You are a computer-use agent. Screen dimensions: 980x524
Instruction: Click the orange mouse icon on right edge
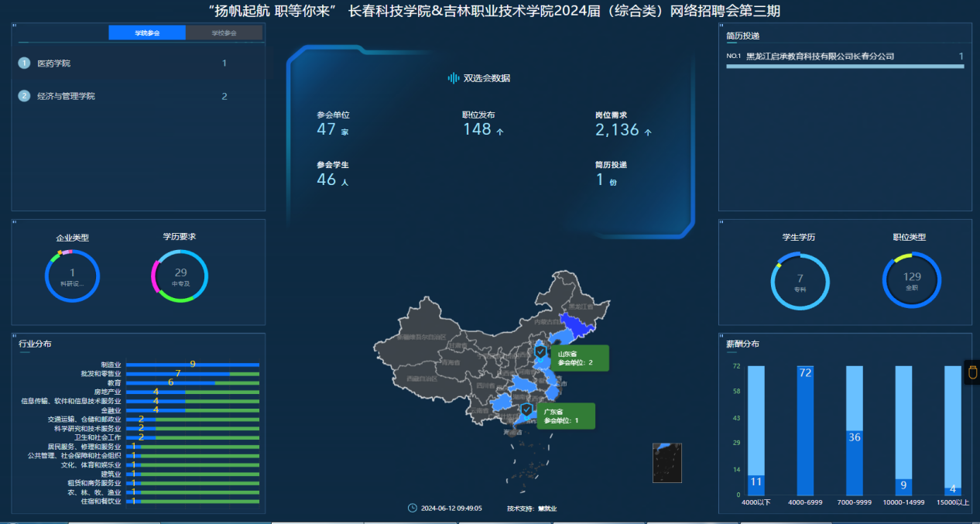pos(972,372)
